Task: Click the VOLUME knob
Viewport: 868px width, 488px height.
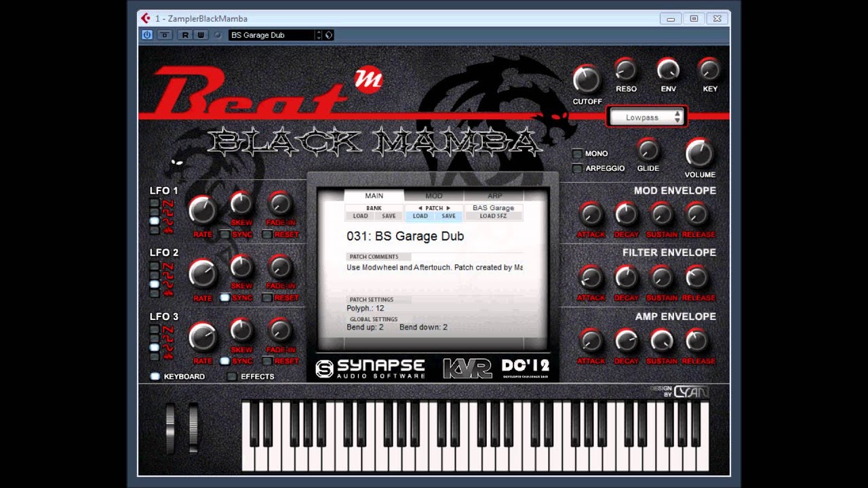Action: point(699,153)
